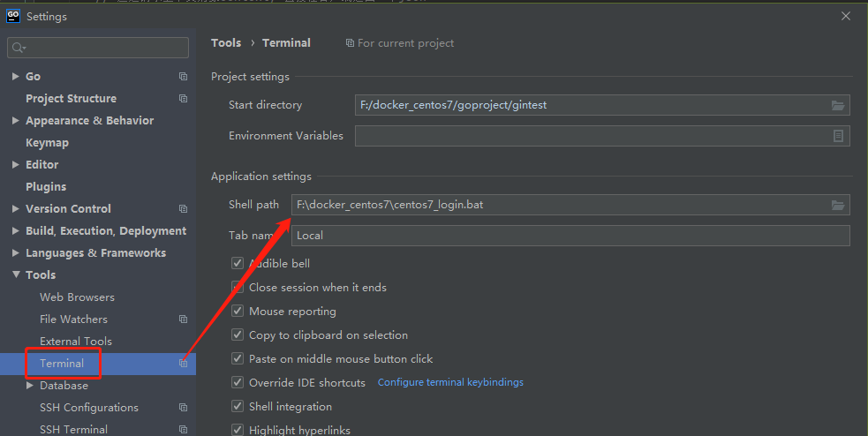
Task: Click the Start directory text field
Action: pyautogui.click(x=602, y=105)
